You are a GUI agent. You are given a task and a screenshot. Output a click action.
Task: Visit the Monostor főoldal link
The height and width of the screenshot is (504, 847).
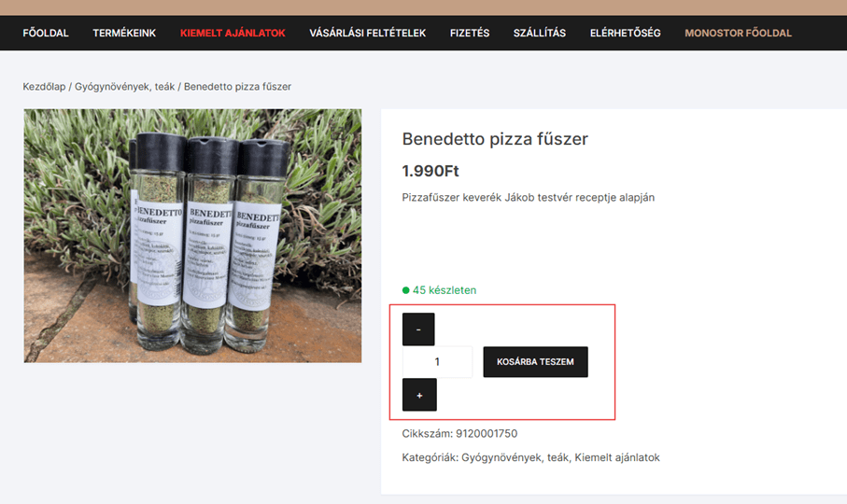coord(738,33)
